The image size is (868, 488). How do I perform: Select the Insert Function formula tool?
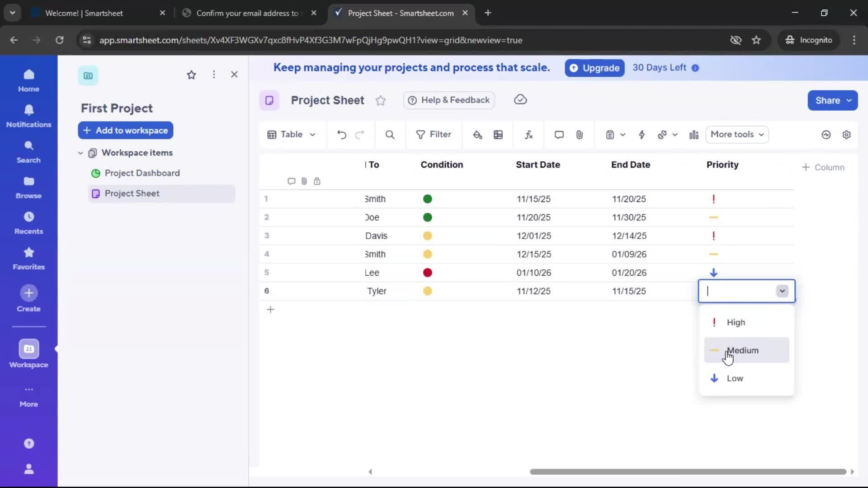[x=529, y=135]
